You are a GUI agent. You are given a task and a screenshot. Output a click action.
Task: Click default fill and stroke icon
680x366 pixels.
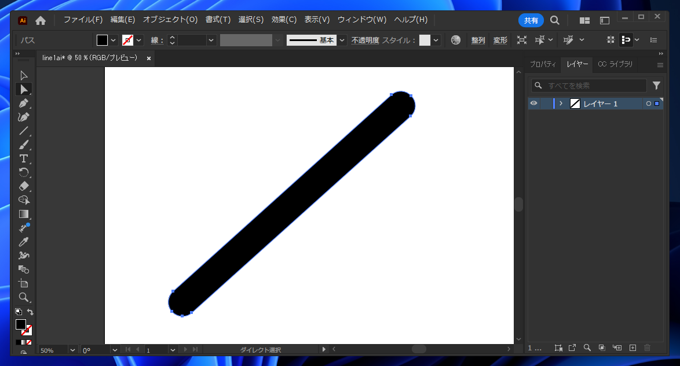(x=18, y=312)
